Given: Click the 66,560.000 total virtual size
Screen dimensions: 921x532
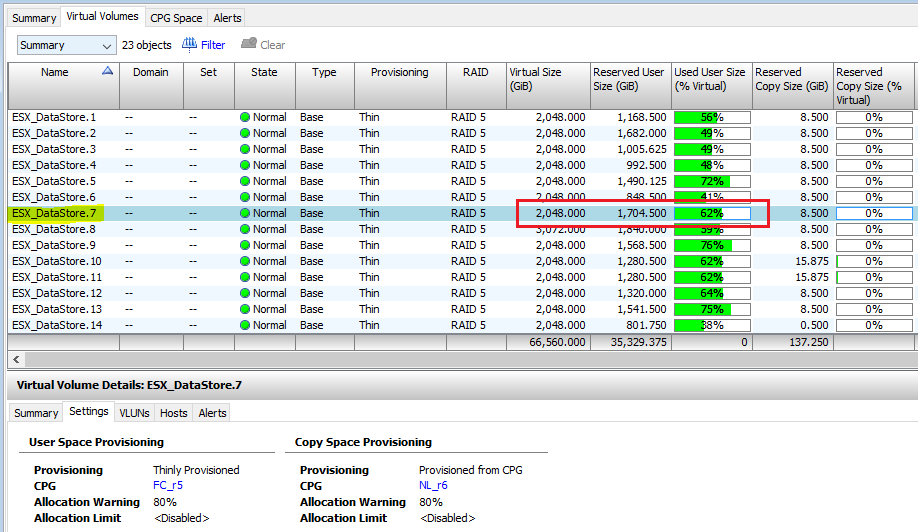Looking at the screenshot, I should click(557, 342).
